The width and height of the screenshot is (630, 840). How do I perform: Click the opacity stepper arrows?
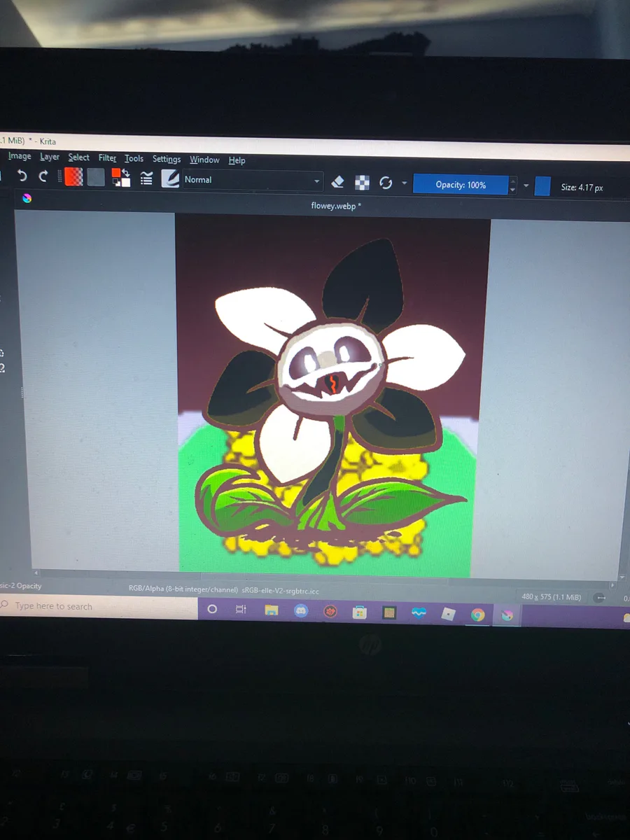pyautogui.click(x=513, y=185)
